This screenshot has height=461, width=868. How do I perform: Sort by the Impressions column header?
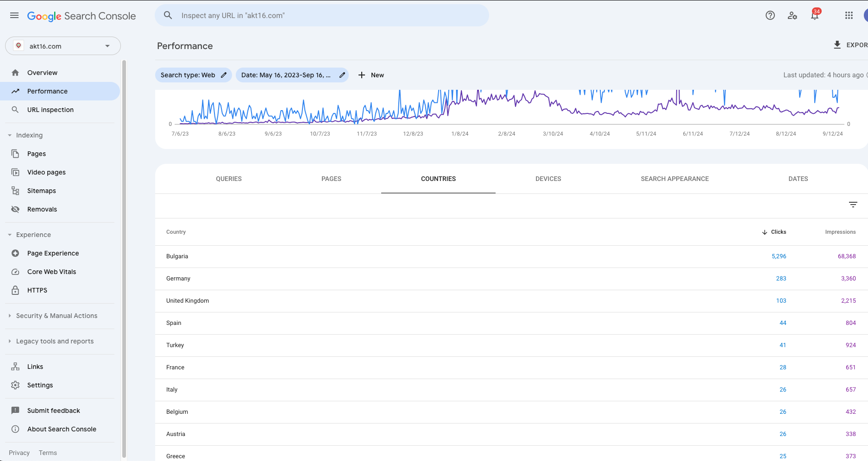click(x=840, y=232)
